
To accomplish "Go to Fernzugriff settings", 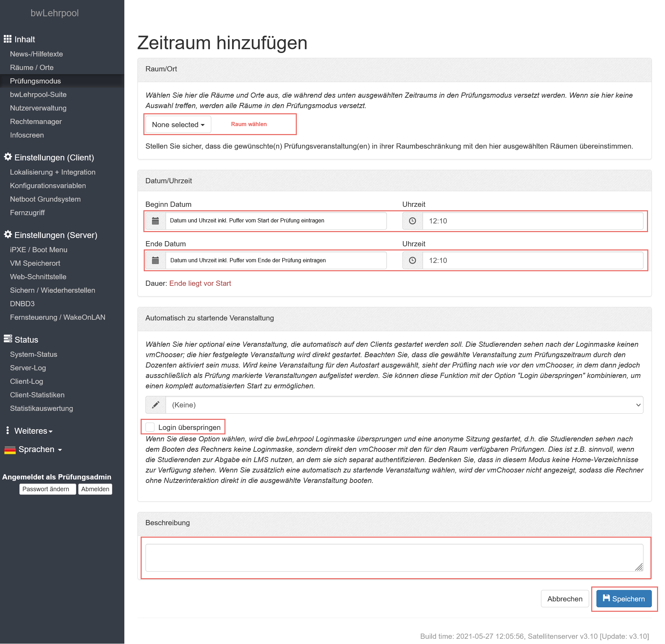I will [27, 213].
